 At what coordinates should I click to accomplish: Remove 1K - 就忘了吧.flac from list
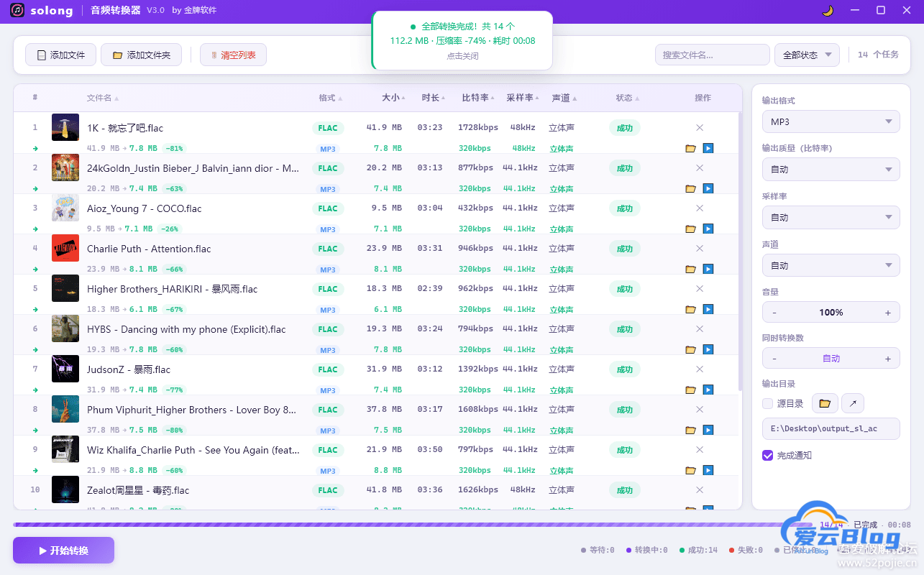pyautogui.click(x=700, y=127)
